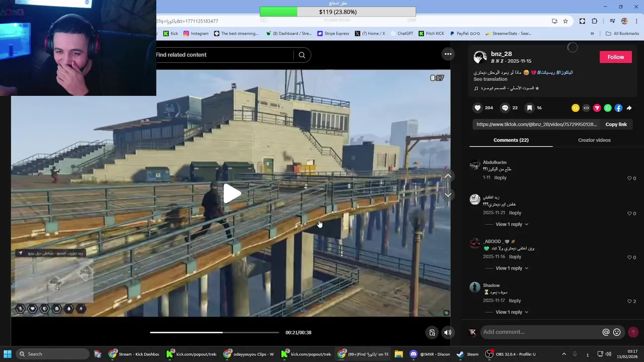Image resolution: width=644 pixels, height=362 pixels.
Task: Open Chrome extensions puzzle icon
Action: tap(594, 21)
